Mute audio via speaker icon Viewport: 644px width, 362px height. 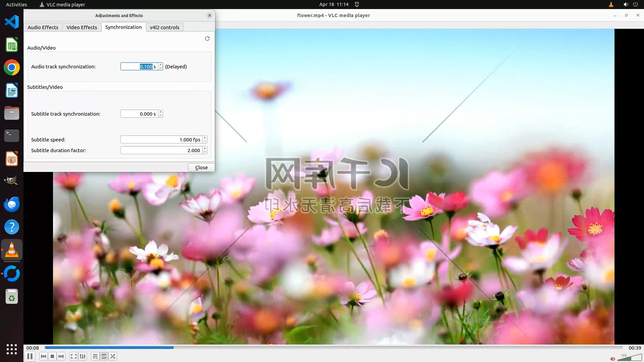[613, 359]
